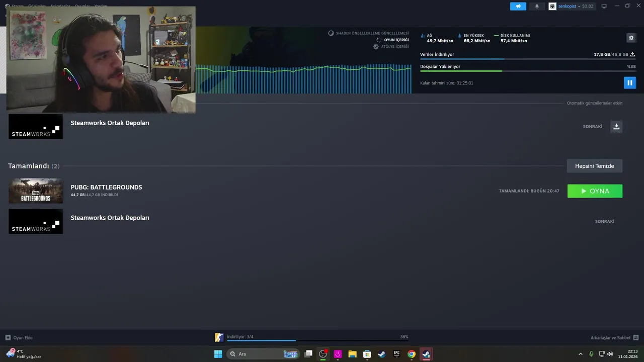Click the network activity download graph
The height and width of the screenshot is (362, 644).
tap(303, 79)
